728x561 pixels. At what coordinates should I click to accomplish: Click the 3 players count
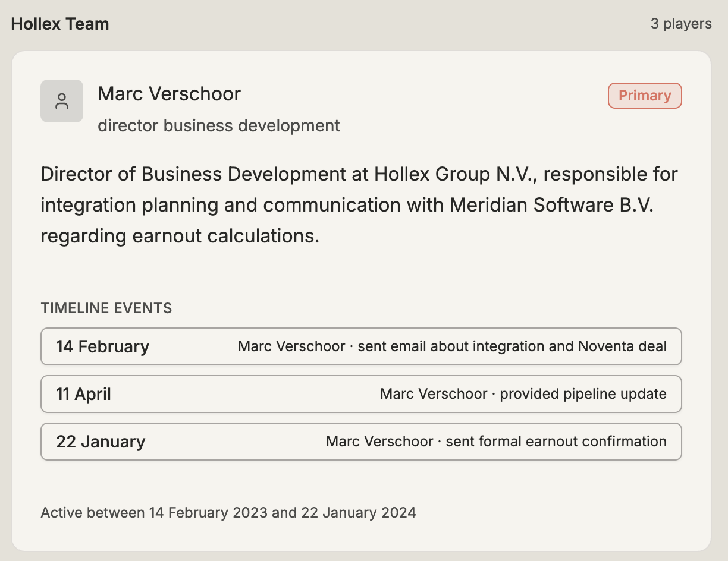pyautogui.click(x=681, y=24)
